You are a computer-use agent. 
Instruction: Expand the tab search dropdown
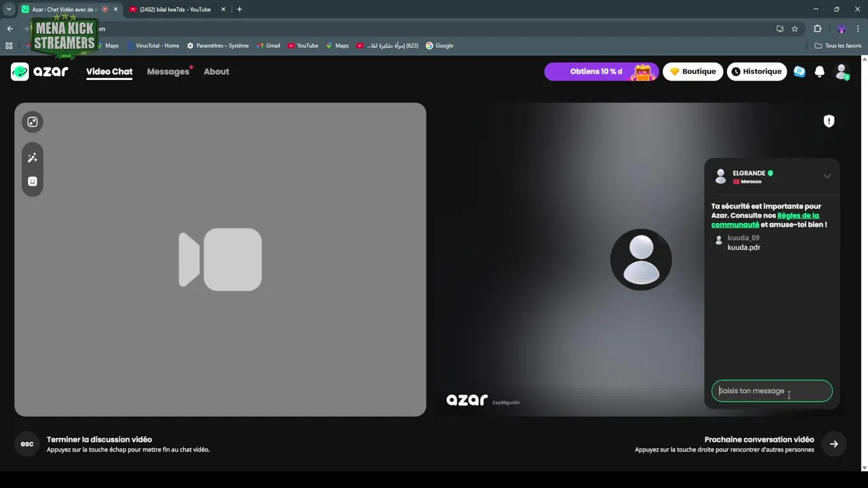point(8,9)
